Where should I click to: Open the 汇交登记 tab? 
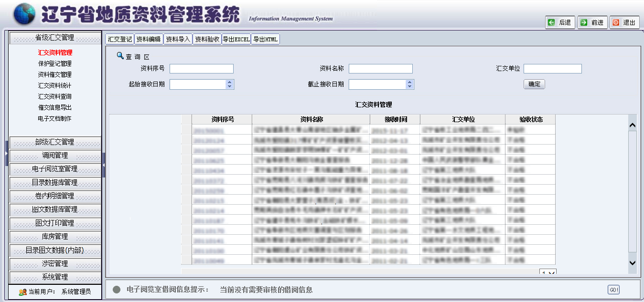click(x=119, y=40)
